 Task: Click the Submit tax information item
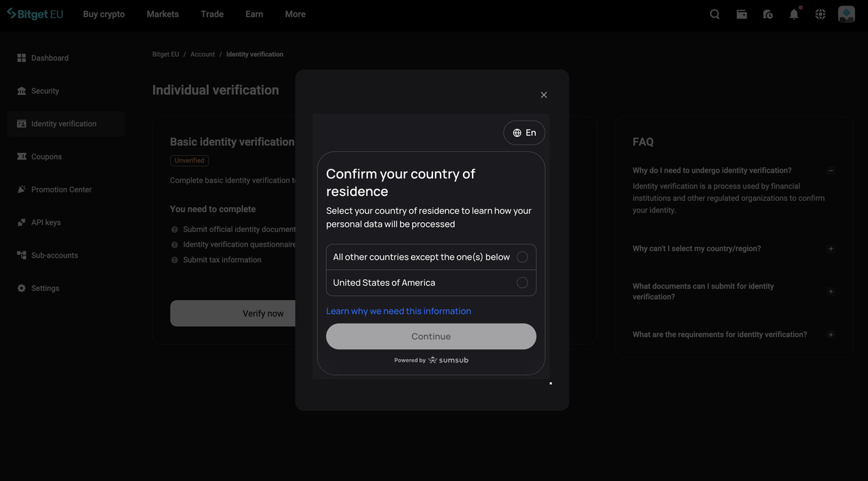[222, 260]
